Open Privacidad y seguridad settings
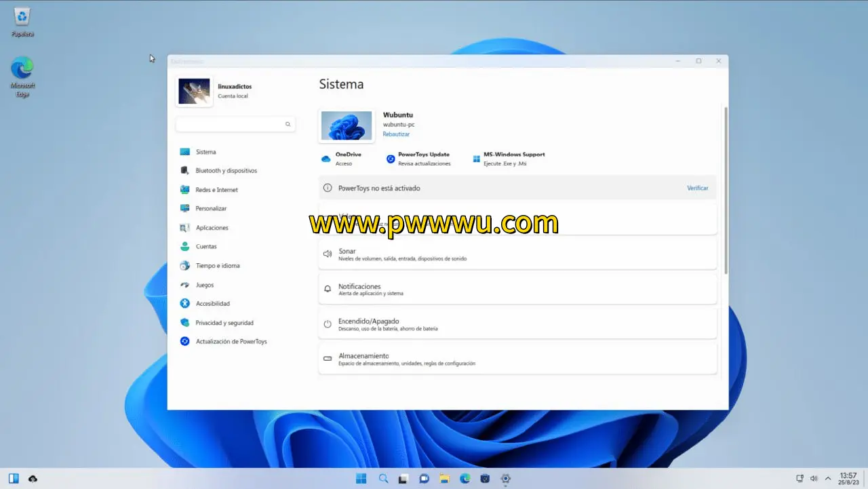 (x=224, y=323)
